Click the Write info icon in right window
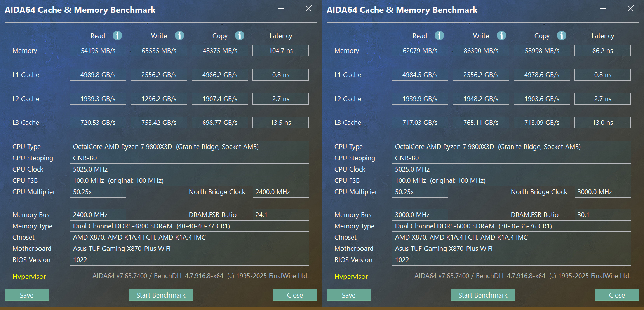The width and height of the screenshot is (644, 310). point(501,35)
